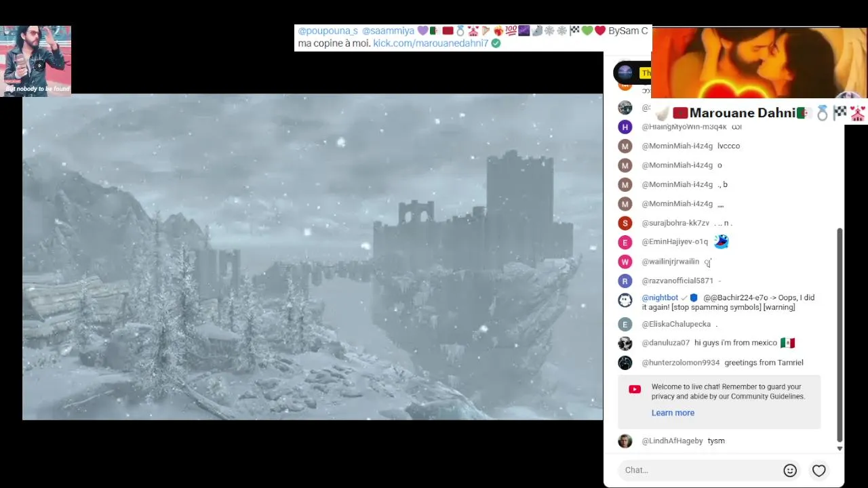
Task: Click the nightbot avatar icon
Action: click(625, 300)
